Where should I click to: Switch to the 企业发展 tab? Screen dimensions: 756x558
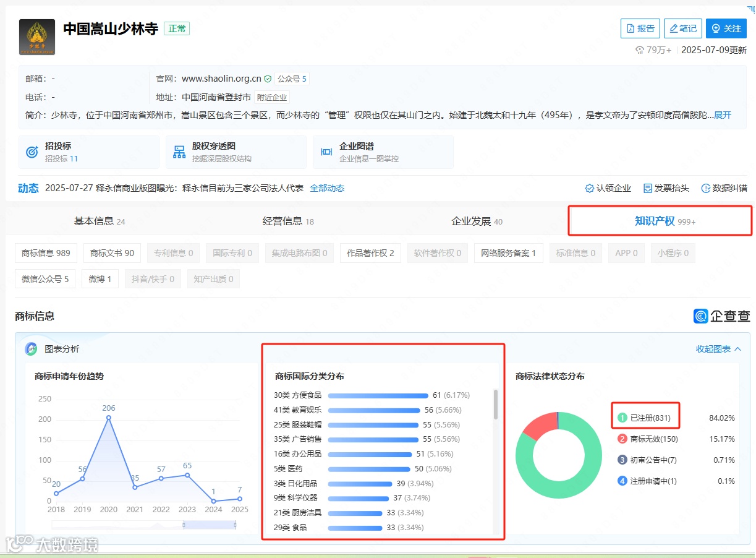tap(477, 221)
